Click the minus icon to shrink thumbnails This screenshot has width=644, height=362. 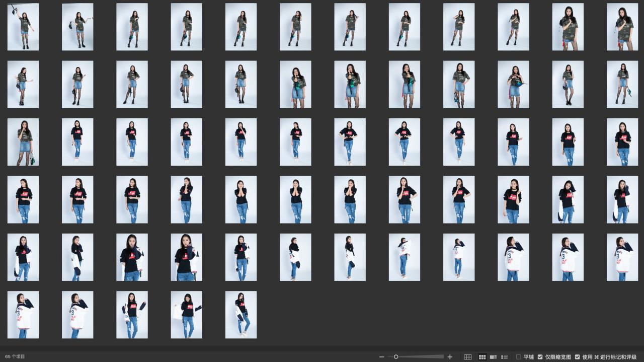382,357
